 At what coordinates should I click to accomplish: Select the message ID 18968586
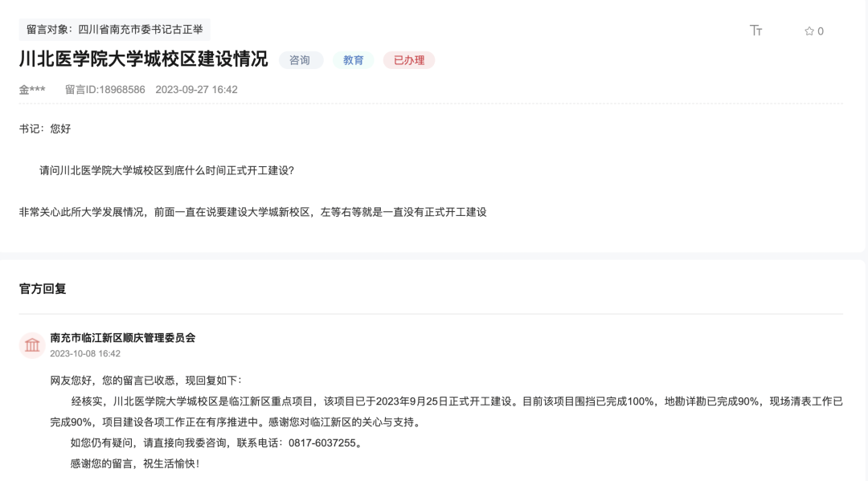tap(106, 89)
